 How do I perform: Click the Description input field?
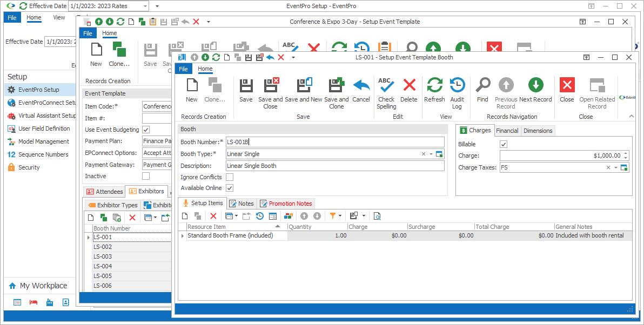coord(335,166)
